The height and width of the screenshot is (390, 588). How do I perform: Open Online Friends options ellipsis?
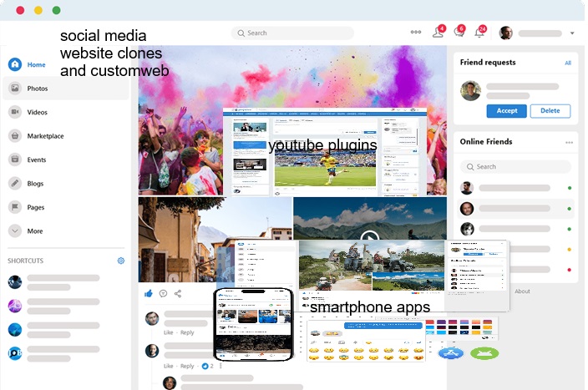pyautogui.click(x=569, y=142)
